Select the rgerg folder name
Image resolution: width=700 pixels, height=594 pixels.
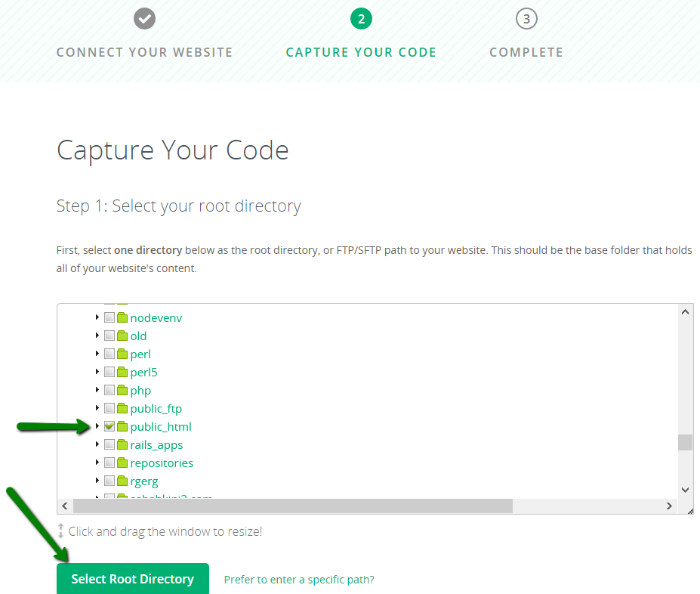pos(144,481)
